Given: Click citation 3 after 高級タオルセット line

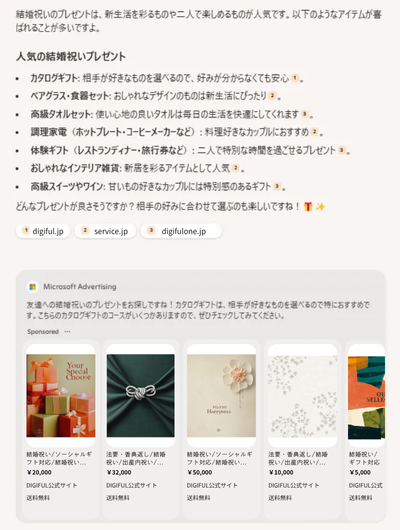Looking at the screenshot, I should tap(305, 114).
